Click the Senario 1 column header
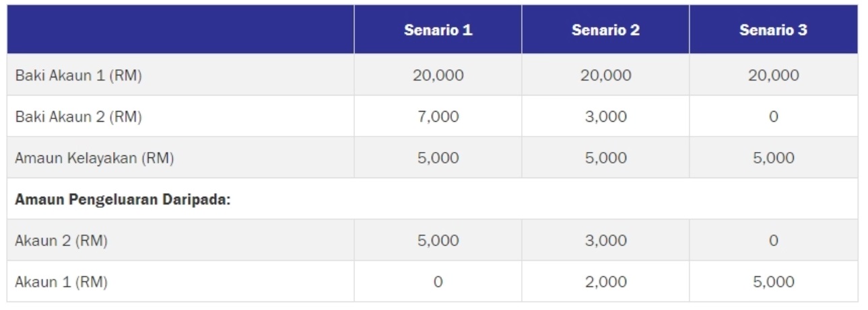Image resolution: width=868 pixels, height=310 pixels. pos(438,30)
